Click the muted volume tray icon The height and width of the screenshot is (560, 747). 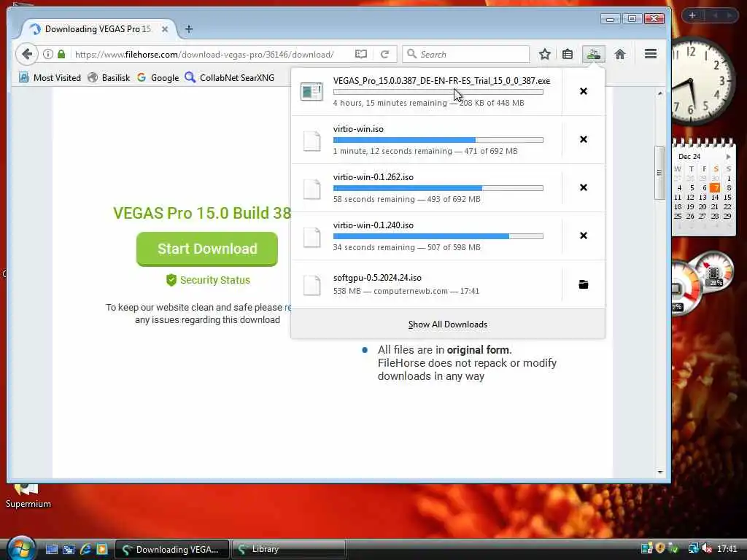coord(706,548)
